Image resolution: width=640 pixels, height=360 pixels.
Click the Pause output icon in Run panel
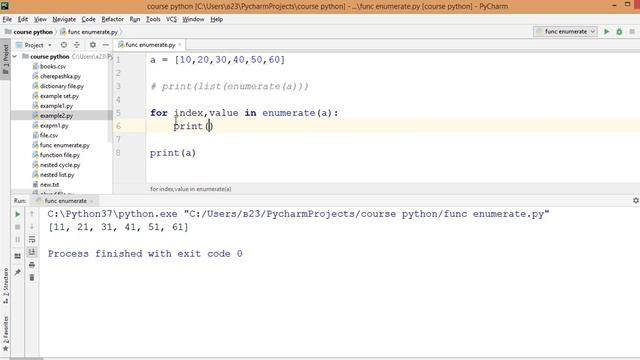click(x=18, y=240)
